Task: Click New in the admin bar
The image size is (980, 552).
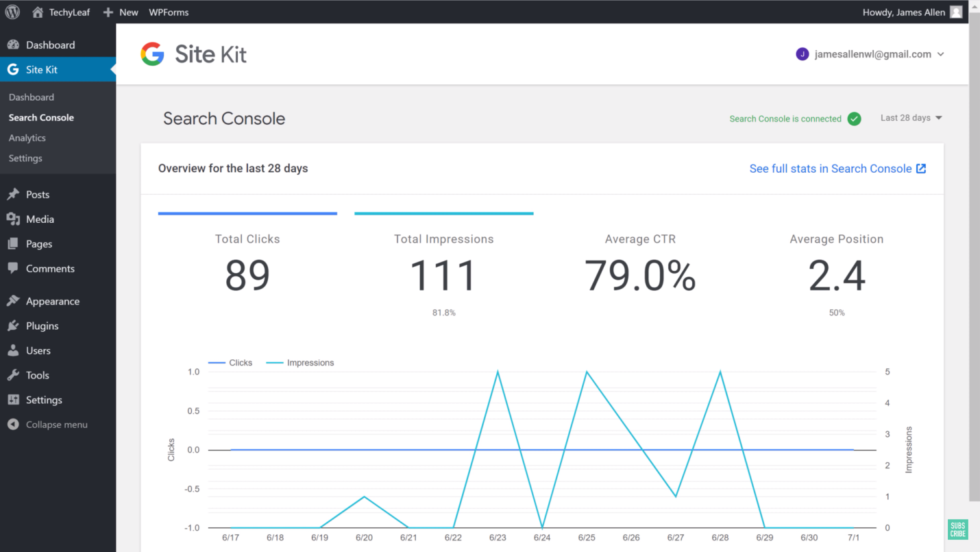Action: [x=128, y=12]
